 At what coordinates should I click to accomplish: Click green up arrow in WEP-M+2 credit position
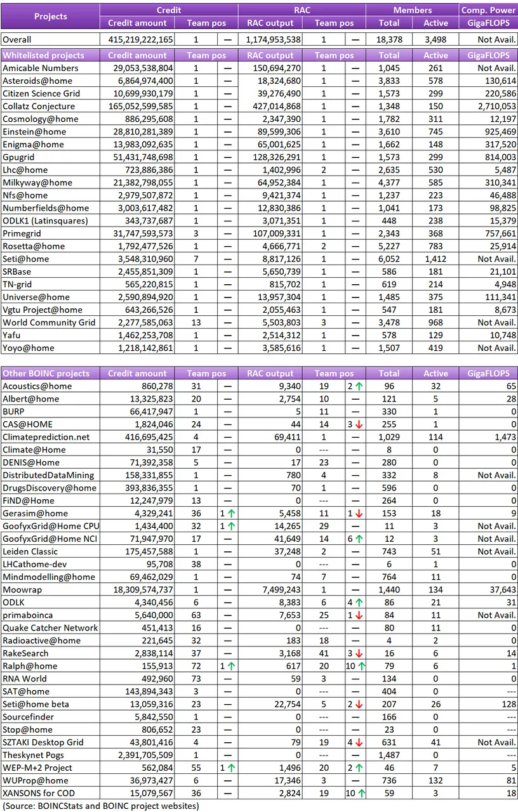232,767
